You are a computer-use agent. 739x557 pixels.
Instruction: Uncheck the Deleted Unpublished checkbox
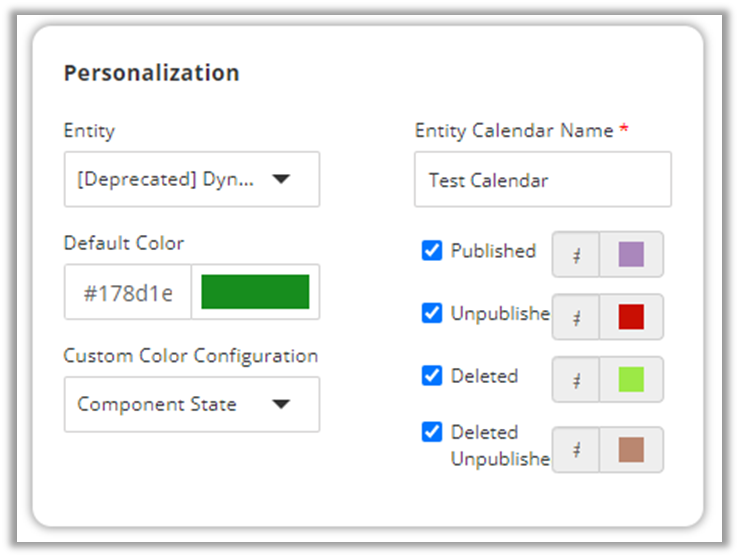coord(432,432)
